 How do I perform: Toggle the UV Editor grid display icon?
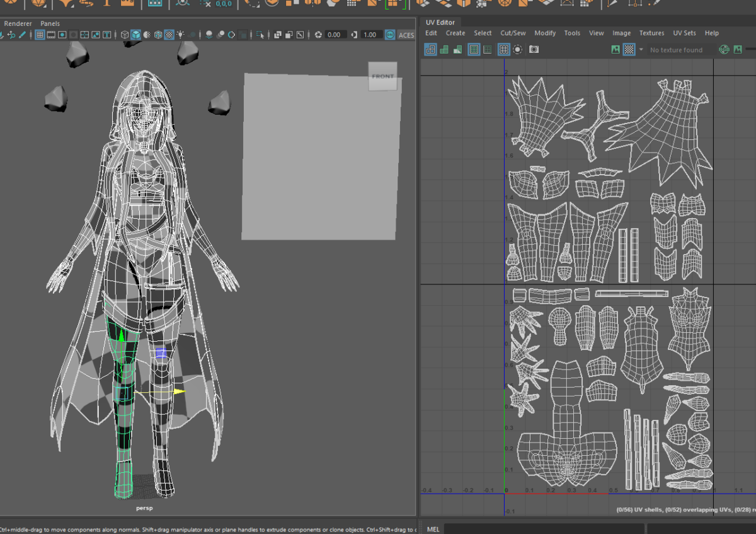[504, 49]
